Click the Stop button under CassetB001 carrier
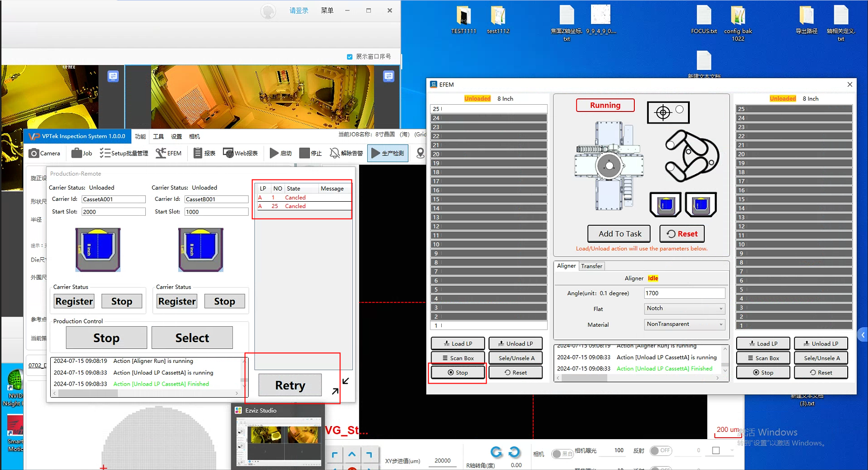Screen dimensions: 868x470 [x=224, y=302]
